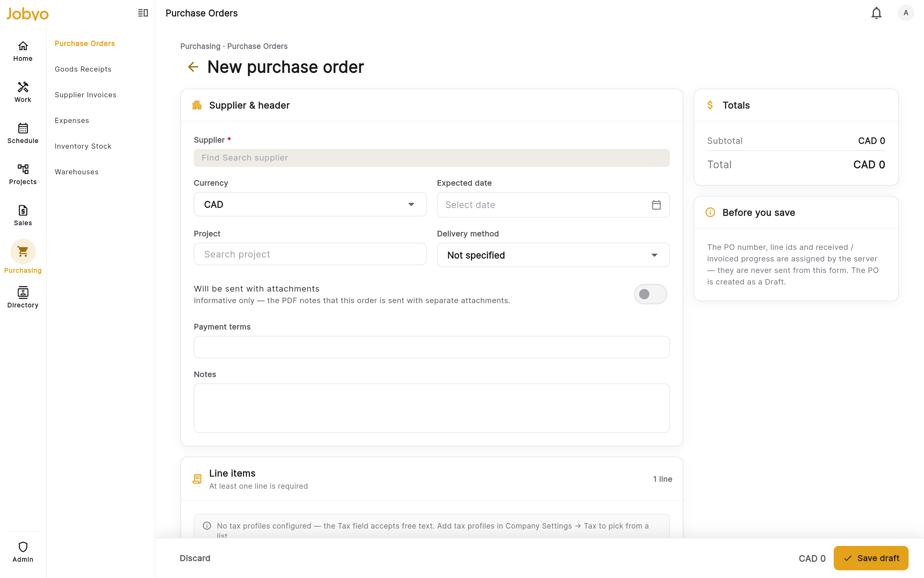Open the Admin shield icon
This screenshot has width=924, height=578.
(23, 547)
